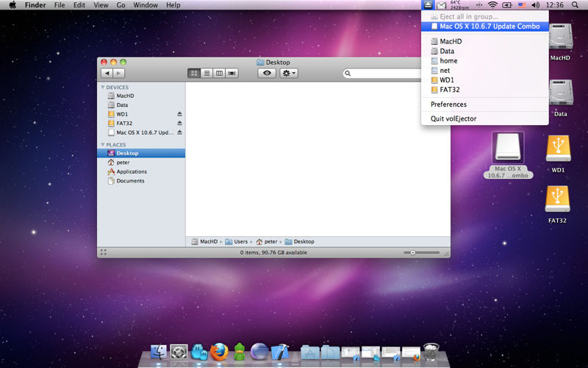Choose Mac OS X 10.6.7 Update Combo in menu
The width and height of the screenshot is (588, 368).
click(485, 26)
